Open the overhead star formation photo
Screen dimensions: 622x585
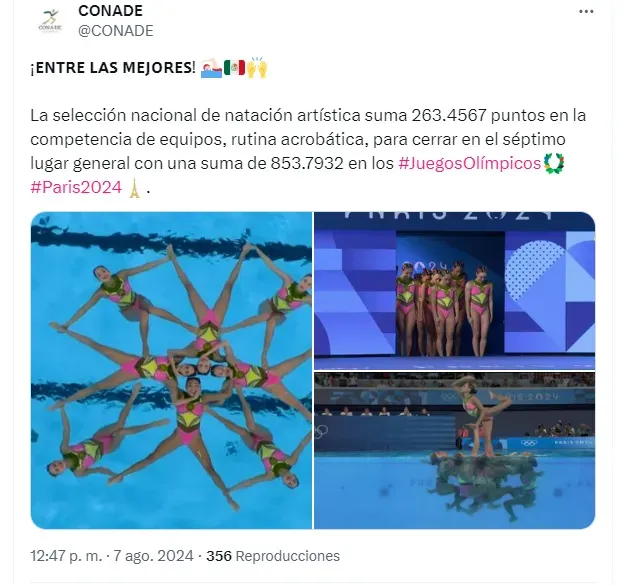[x=171, y=370]
